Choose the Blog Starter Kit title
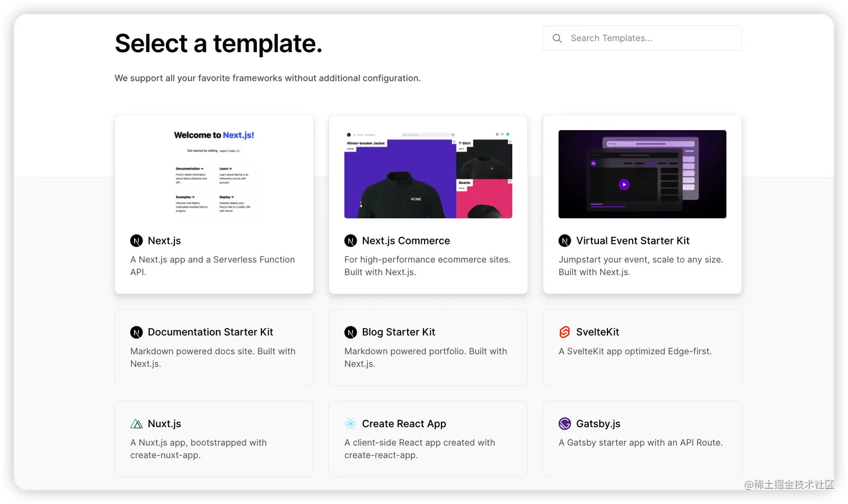Screen dimensions: 848x504 pos(399,332)
